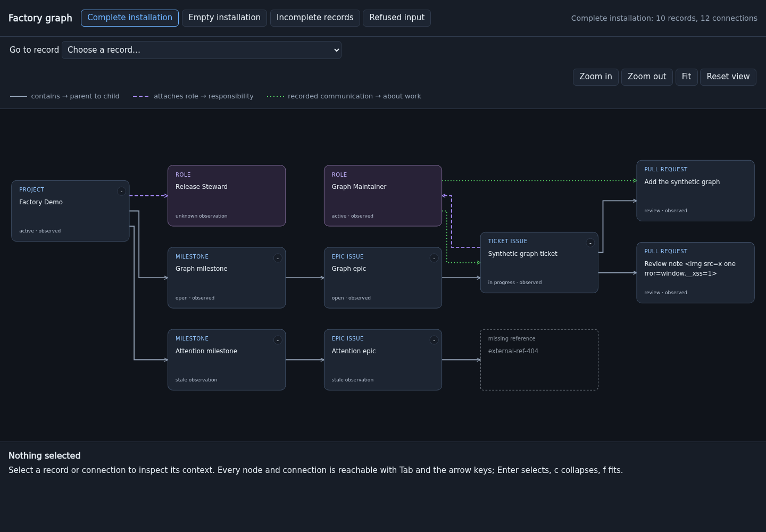Click the Zoom in button
766x532 pixels.
click(596, 77)
